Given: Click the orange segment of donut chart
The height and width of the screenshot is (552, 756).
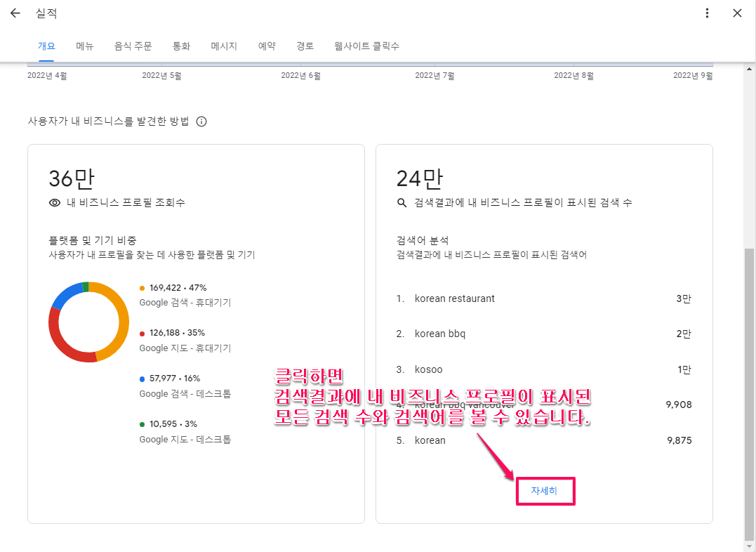Looking at the screenshot, I should 123,322.
